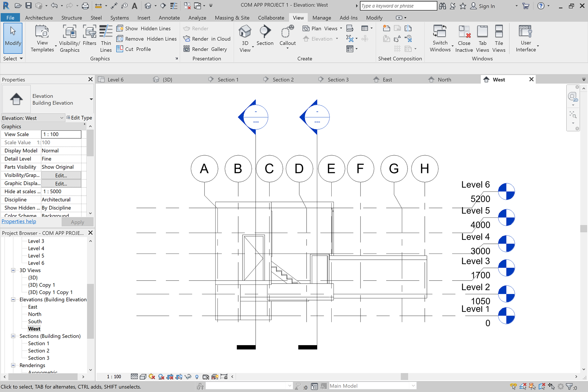Toggle Reveal Constraints icon
588x392 pixels.
[224, 377]
